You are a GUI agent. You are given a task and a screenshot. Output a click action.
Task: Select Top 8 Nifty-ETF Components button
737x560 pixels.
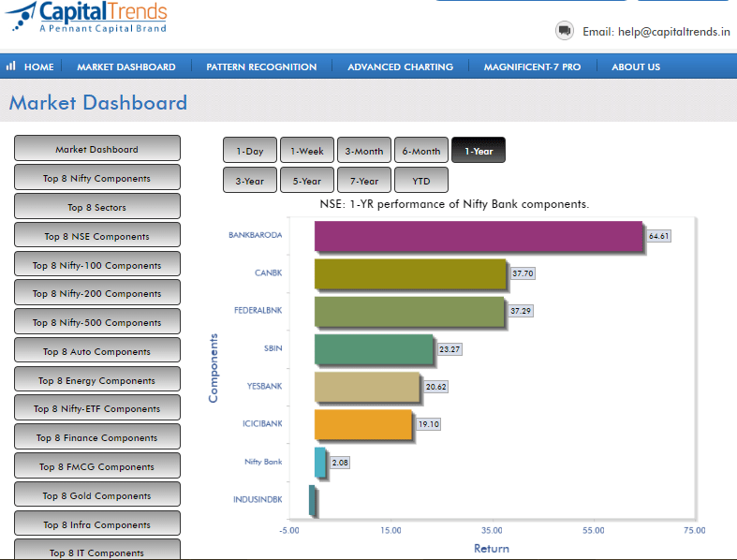click(97, 408)
